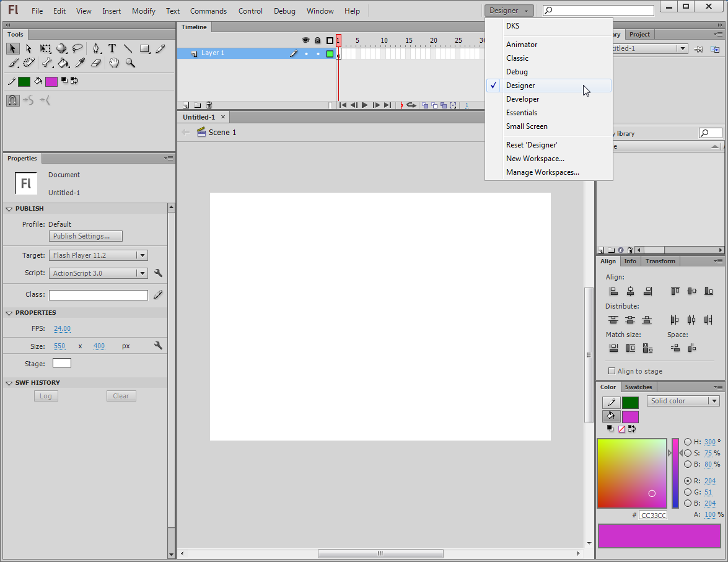Viewport: 728px width, 562px height.
Task: Open the Solid color type dropdown
Action: pos(683,401)
